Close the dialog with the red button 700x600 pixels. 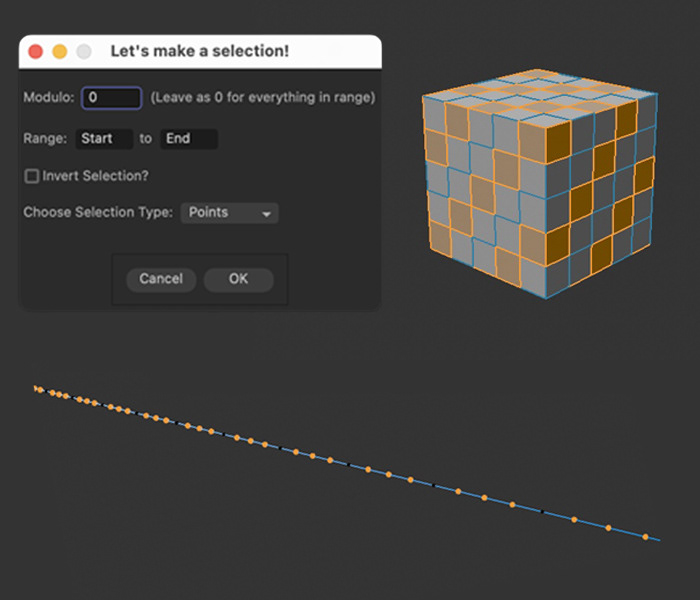coord(36,51)
